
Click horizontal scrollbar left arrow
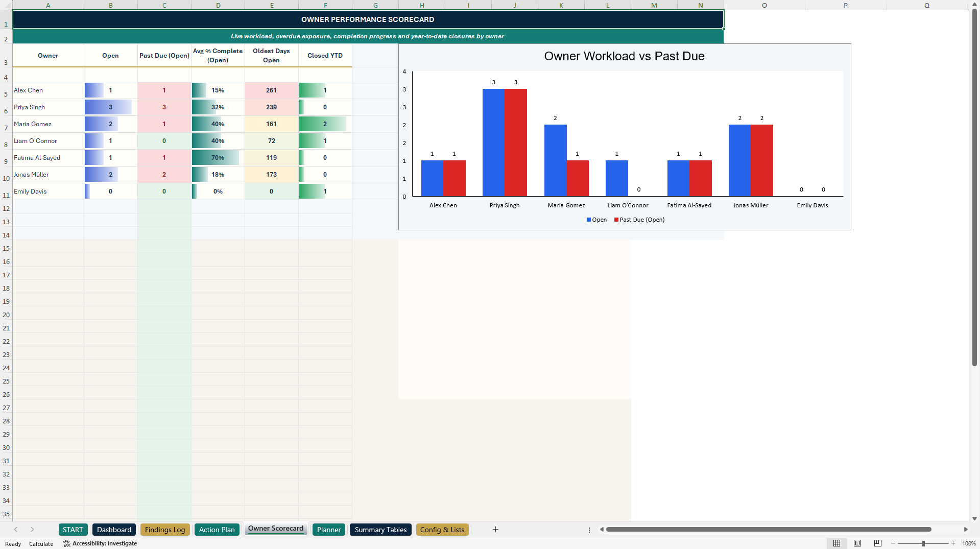(x=602, y=530)
